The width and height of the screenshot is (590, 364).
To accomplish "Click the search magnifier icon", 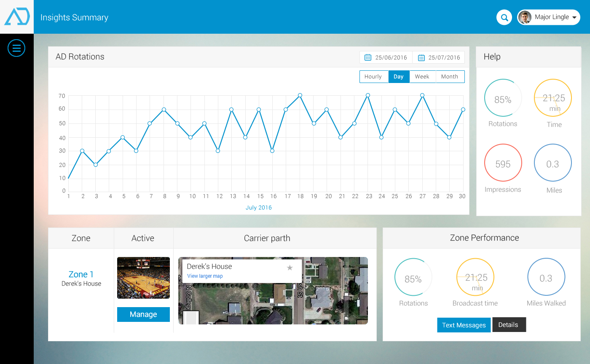I will click(x=504, y=17).
